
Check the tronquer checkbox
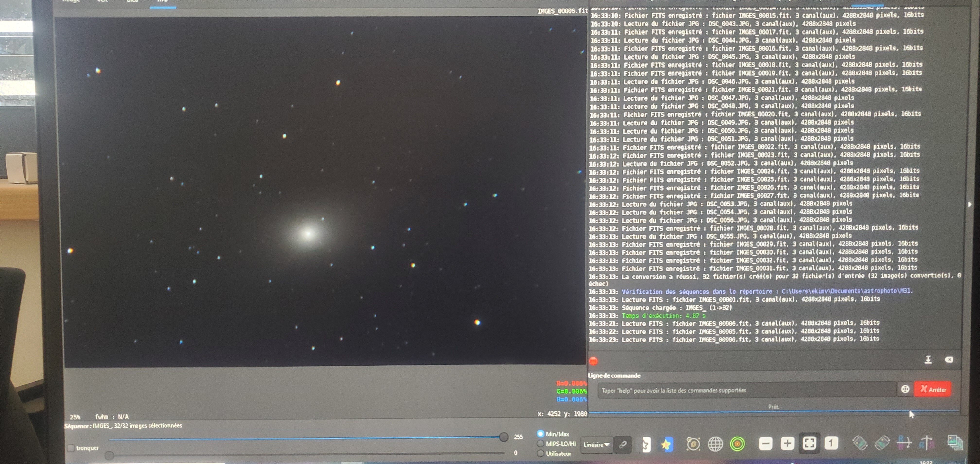point(71,448)
